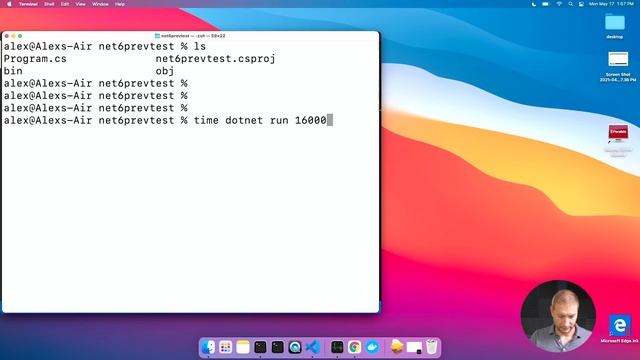Viewport: 640px width, 360px height.
Task: Click the yellow app icon left of Trash
Action: coord(397,347)
